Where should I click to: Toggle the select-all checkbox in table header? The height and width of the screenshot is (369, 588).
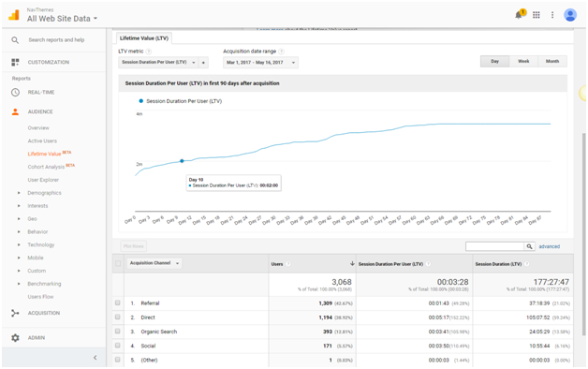click(118, 263)
